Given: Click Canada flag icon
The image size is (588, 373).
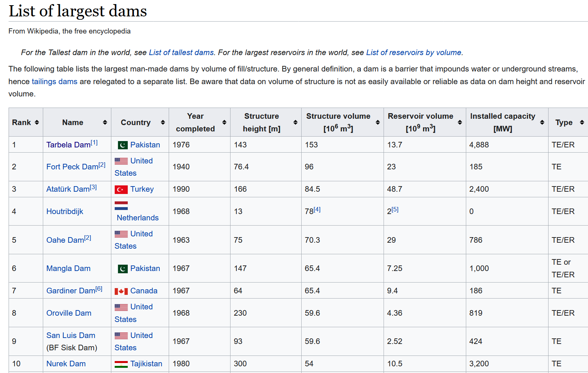Looking at the screenshot, I should (121, 291).
